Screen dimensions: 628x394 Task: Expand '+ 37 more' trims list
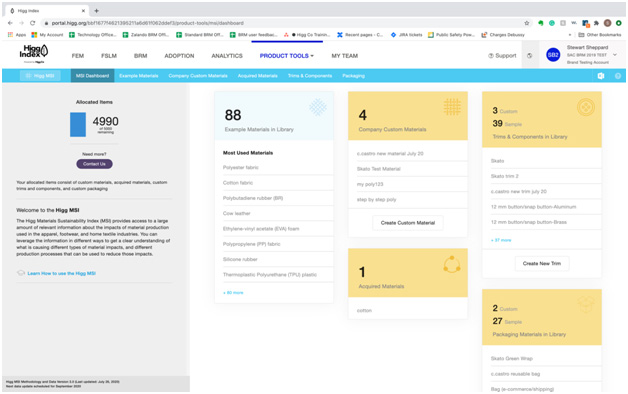[501, 240]
